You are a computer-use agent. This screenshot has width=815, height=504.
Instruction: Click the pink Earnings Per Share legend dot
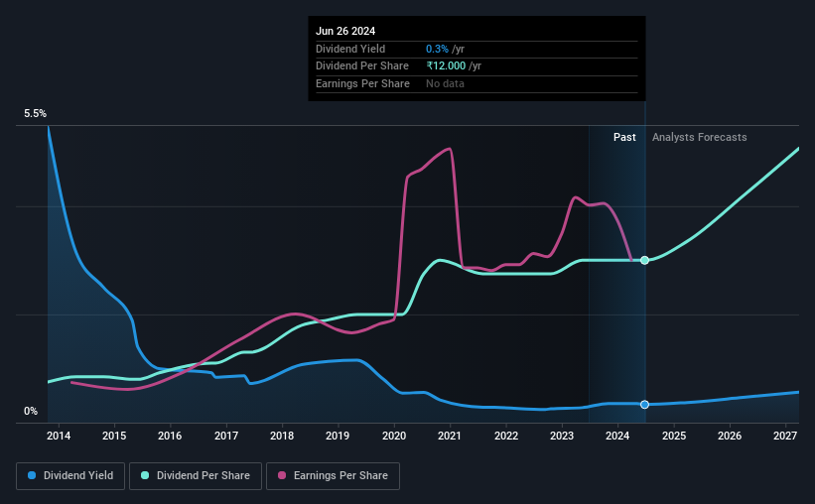tap(282, 475)
